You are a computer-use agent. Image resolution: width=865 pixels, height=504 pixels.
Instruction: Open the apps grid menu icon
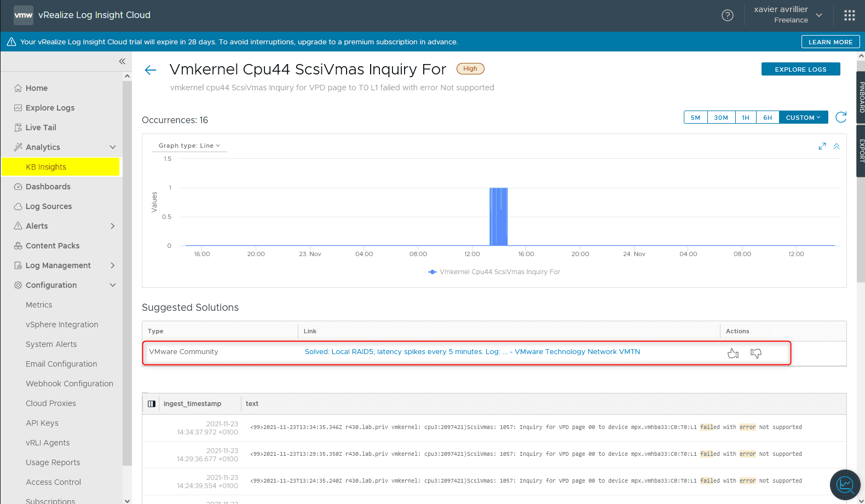(850, 15)
